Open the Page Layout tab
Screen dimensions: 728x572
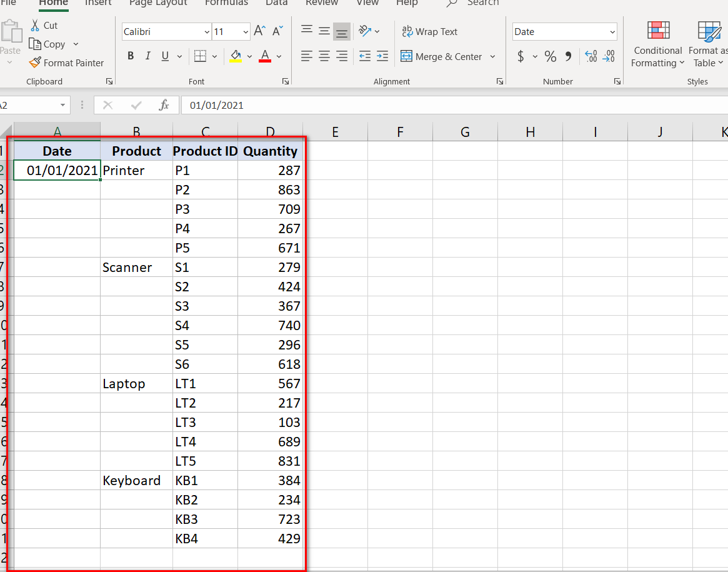(158, 3)
